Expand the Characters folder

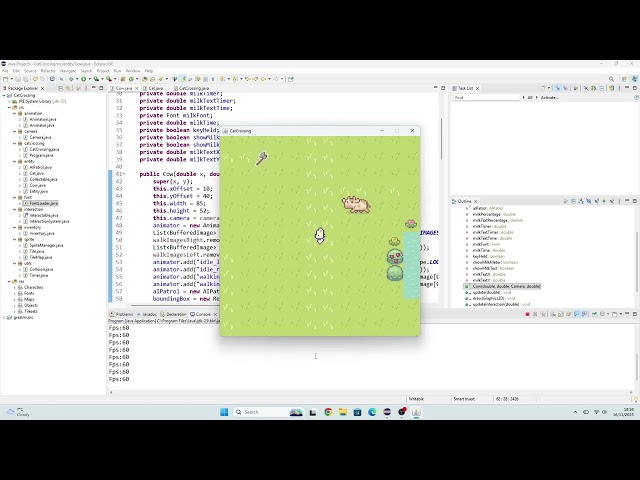(x=14, y=287)
